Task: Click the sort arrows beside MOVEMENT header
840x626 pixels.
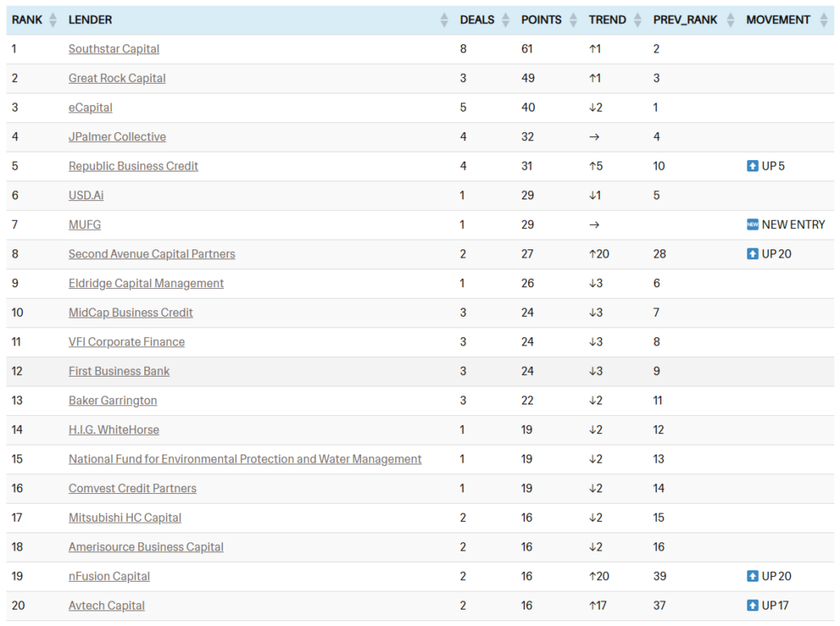Action: (x=824, y=21)
